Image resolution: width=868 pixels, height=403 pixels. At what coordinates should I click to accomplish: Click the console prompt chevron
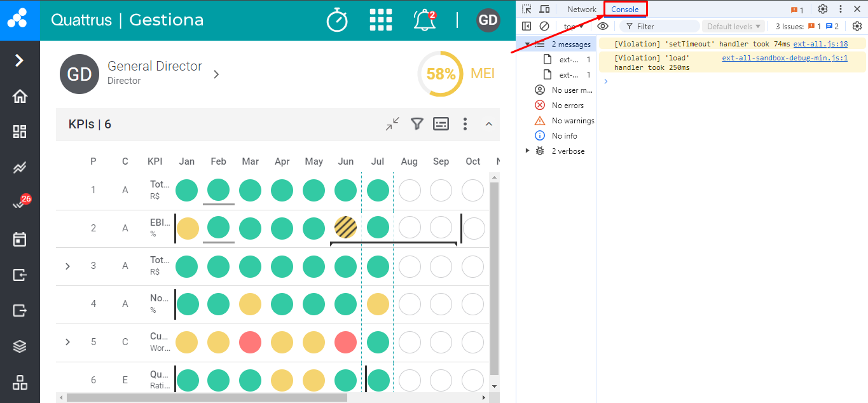point(606,81)
